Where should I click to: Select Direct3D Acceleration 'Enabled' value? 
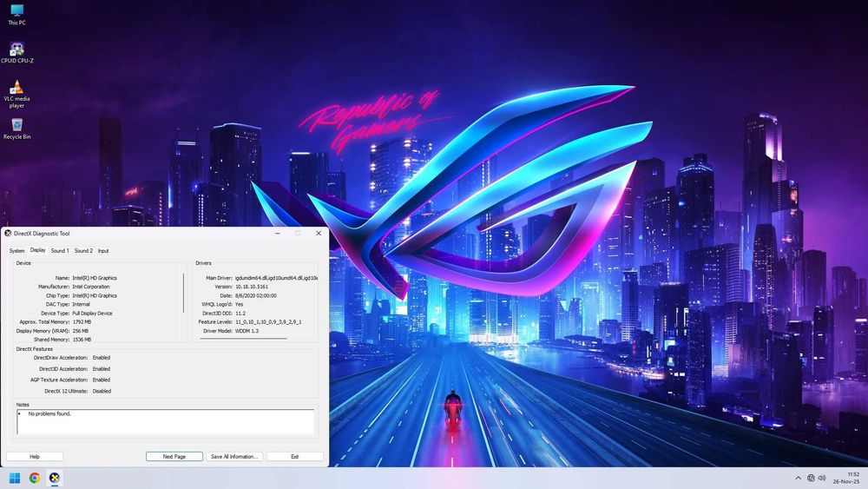point(102,369)
